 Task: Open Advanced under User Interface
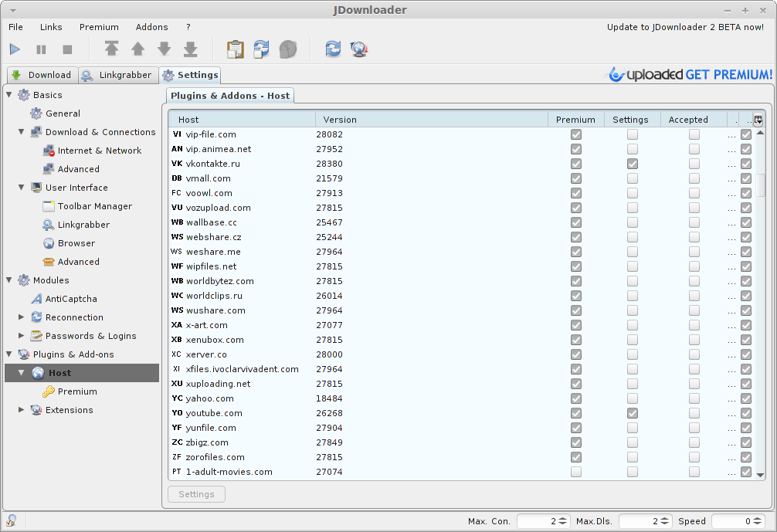tap(78, 262)
